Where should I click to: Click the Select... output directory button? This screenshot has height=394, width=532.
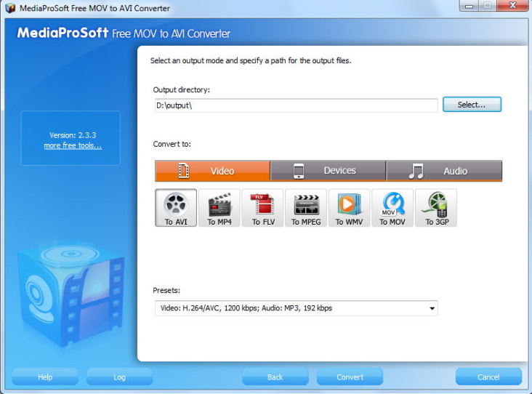point(472,105)
